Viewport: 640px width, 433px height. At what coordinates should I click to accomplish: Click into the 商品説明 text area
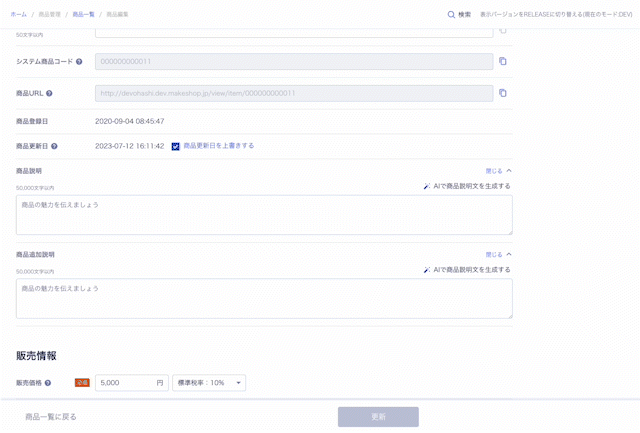coord(264,214)
